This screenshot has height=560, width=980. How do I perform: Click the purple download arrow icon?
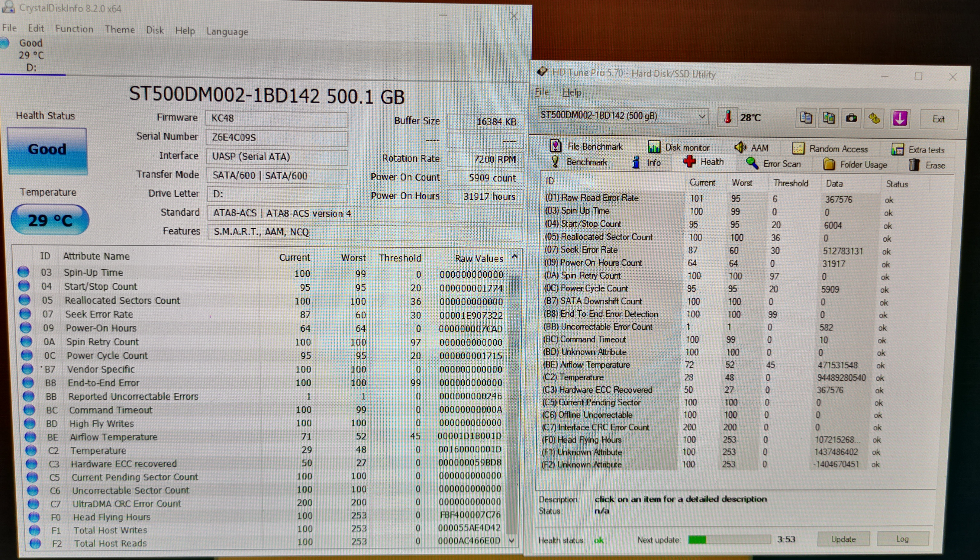tap(900, 118)
